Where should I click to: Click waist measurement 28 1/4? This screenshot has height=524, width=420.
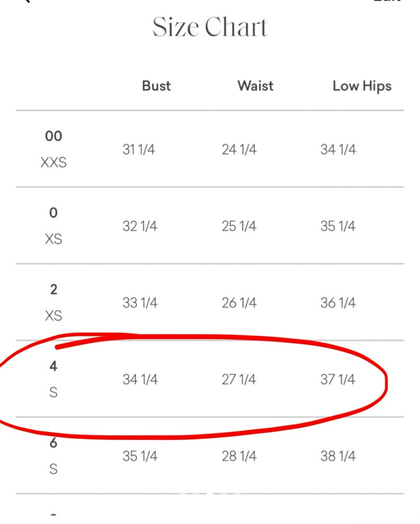(x=239, y=456)
